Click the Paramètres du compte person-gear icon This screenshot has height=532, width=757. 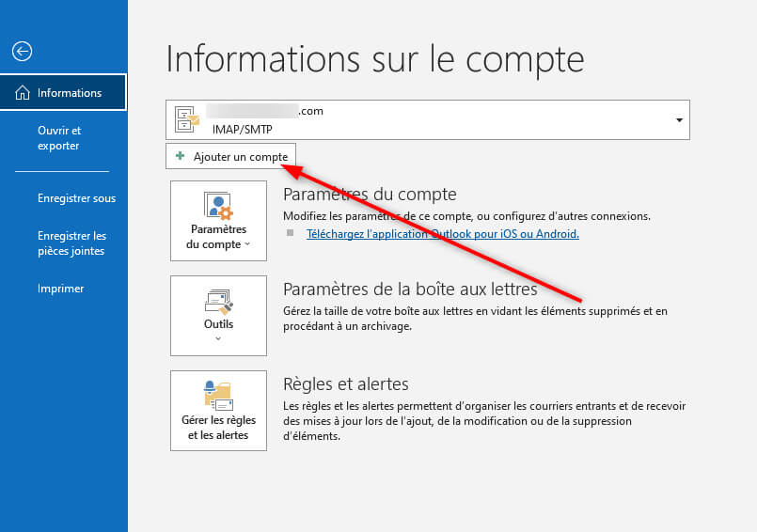point(218,206)
